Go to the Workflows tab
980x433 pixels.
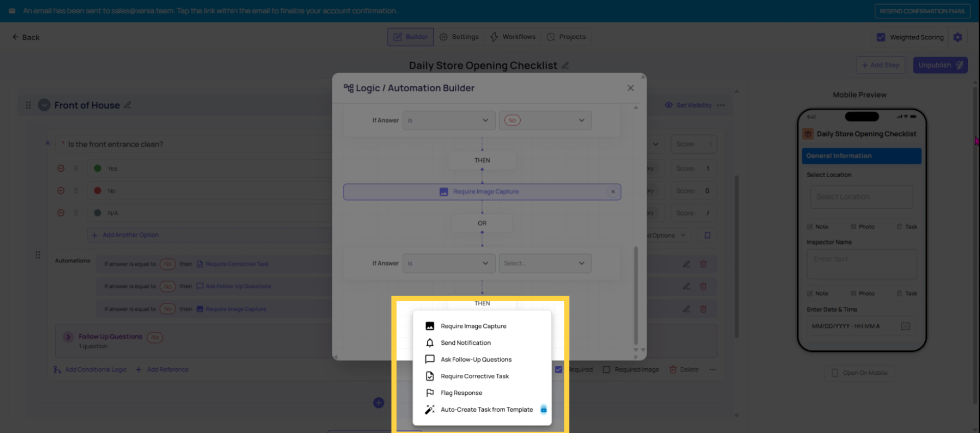point(513,37)
